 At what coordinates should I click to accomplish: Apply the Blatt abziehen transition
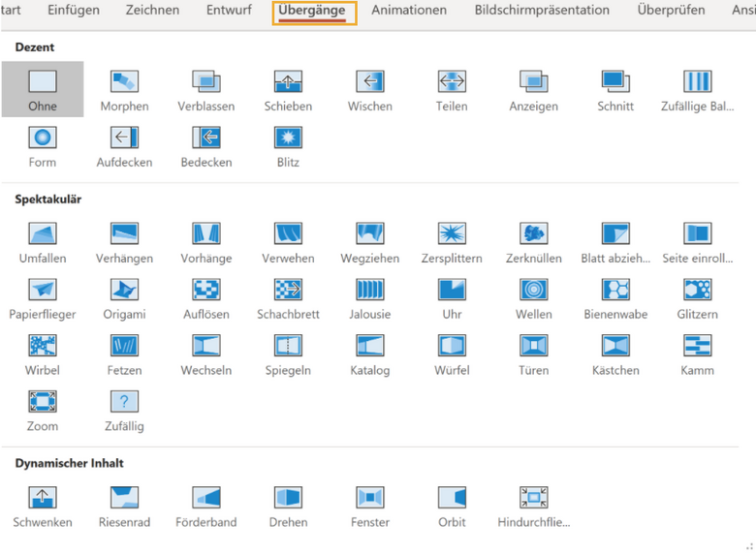coord(615,241)
